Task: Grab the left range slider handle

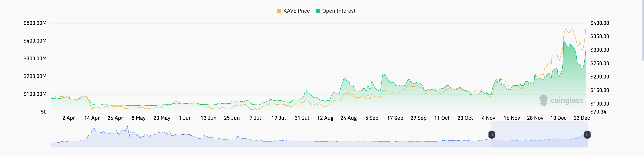Action: 492,135
